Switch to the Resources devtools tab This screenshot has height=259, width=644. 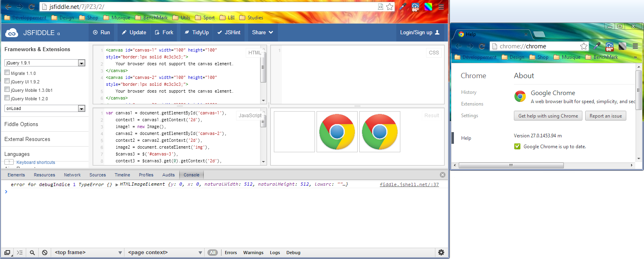44,175
